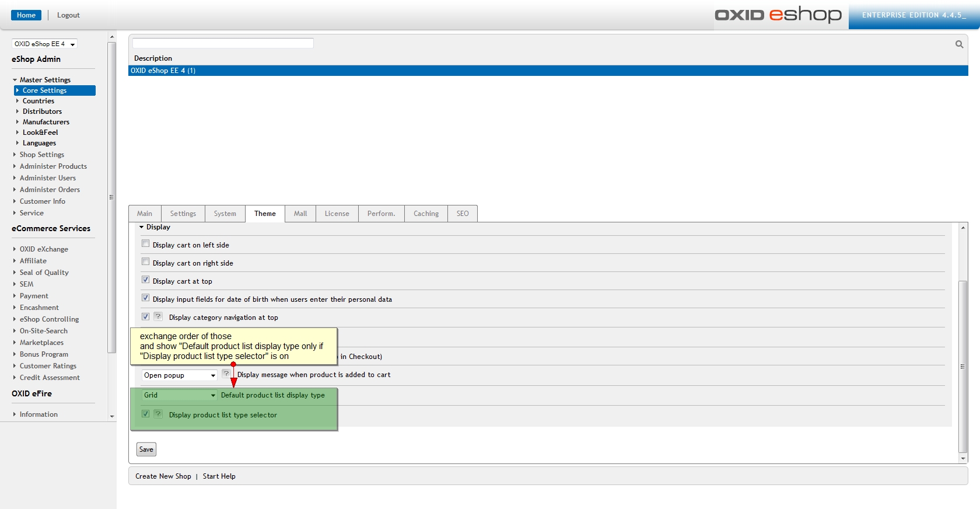Switch to the SEO tab
The width and height of the screenshot is (980, 509).
463,214
